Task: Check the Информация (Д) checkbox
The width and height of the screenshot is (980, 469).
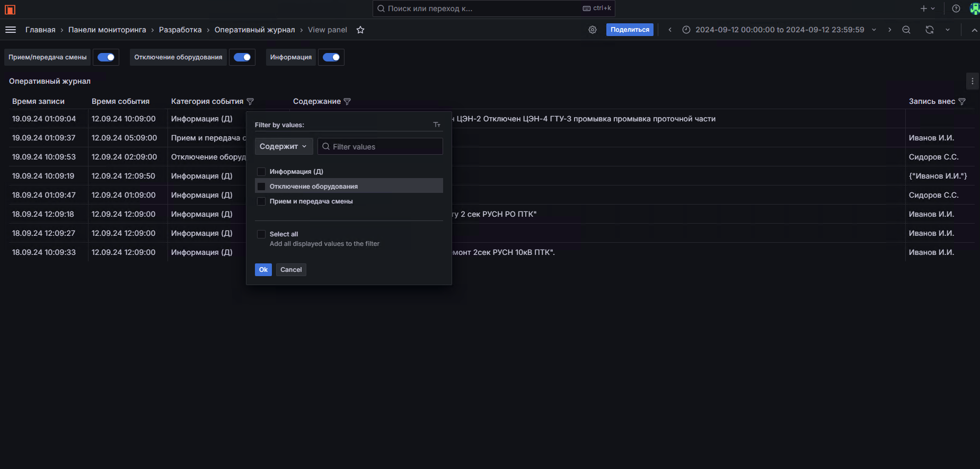Action: [x=261, y=172]
